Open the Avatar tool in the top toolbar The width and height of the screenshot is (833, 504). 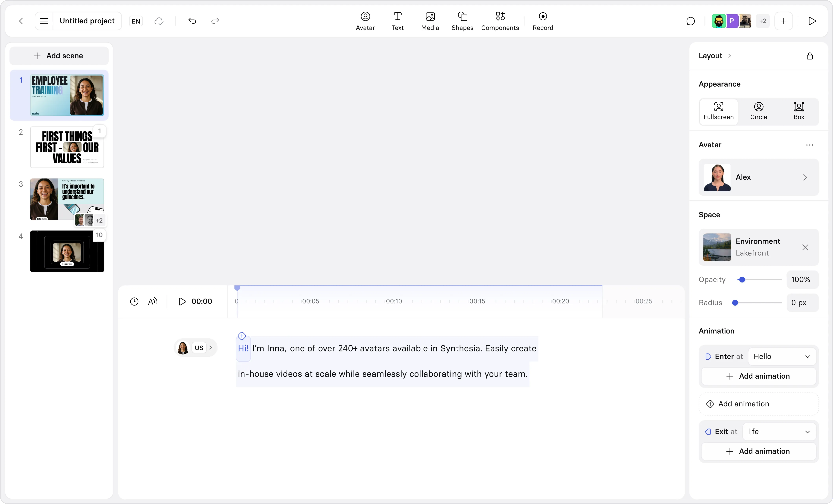coord(365,21)
